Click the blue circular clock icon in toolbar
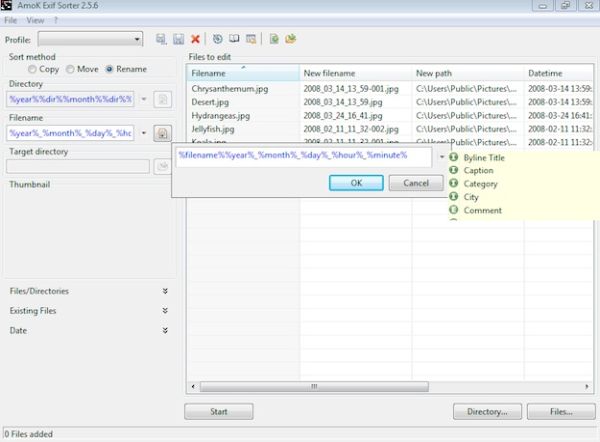Image resolution: width=600 pixels, height=442 pixels. point(217,39)
